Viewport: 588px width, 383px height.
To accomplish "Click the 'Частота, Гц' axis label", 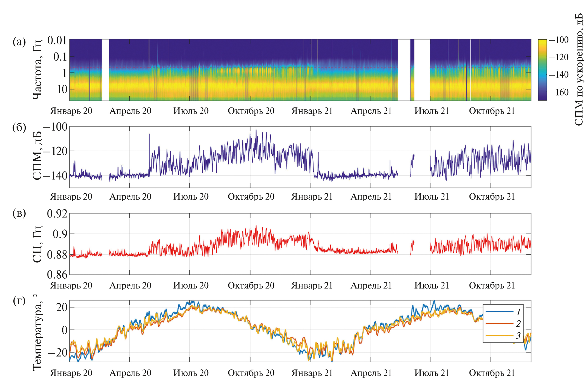I will point(37,70).
